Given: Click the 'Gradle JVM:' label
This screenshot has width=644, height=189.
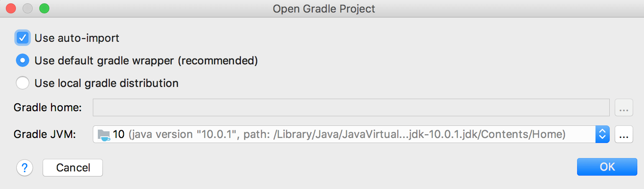Looking at the screenshot, I should coord(45,135).
